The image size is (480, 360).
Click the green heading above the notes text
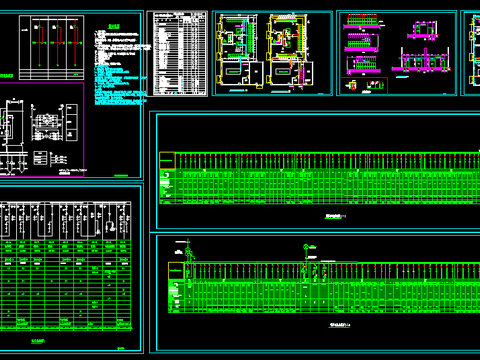(x=114, y=26)
